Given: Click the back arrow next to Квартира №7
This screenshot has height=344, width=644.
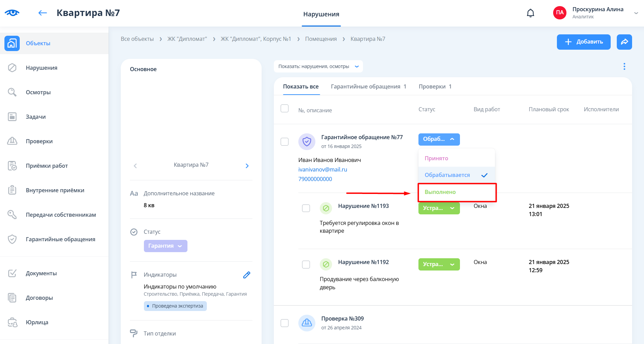Looking at the screenshot, I should 43,13.
